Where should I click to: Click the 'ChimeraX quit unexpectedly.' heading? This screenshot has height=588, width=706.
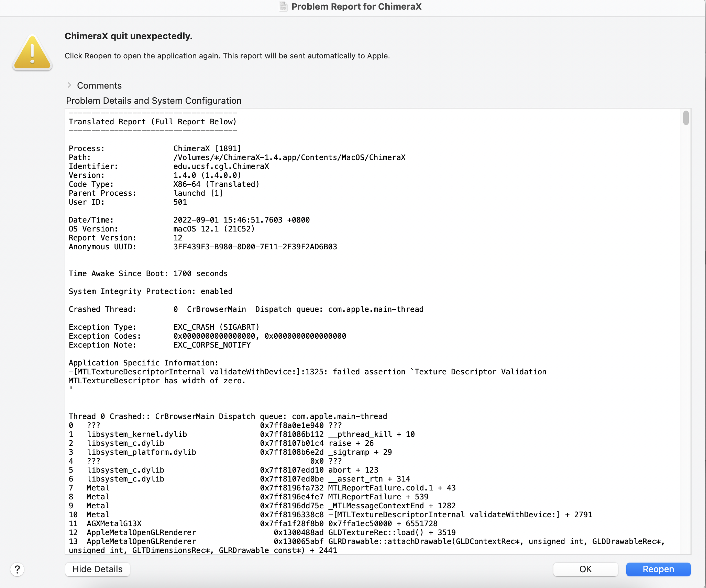[128, 36]
